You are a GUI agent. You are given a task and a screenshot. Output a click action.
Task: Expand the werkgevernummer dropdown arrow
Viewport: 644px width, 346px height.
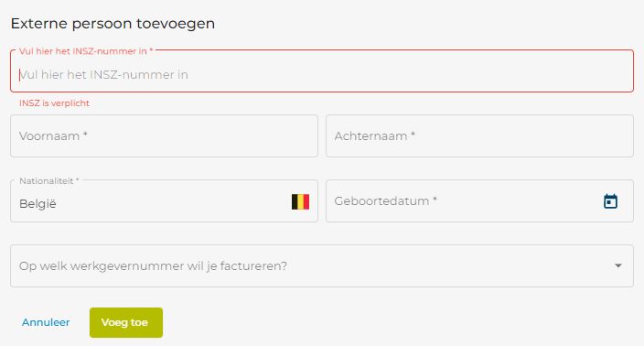coord(618,265)
